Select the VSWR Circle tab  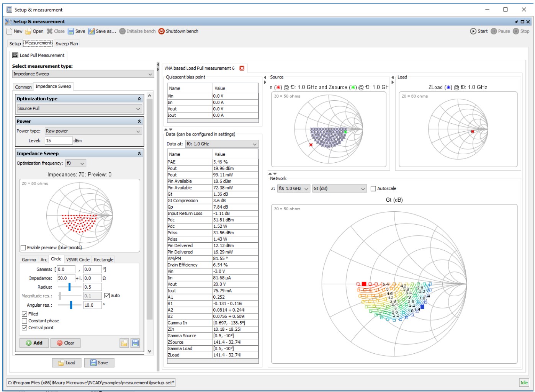78,260
